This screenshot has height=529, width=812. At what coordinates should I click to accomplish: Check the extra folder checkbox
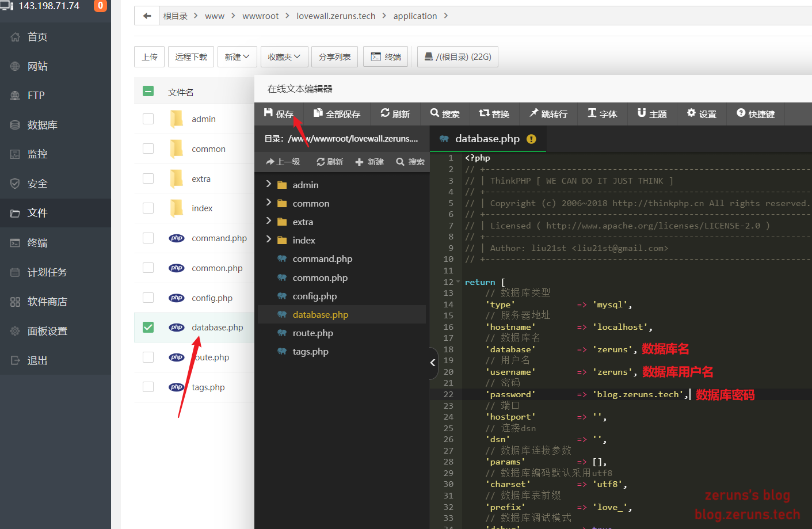tap(148, 178)
